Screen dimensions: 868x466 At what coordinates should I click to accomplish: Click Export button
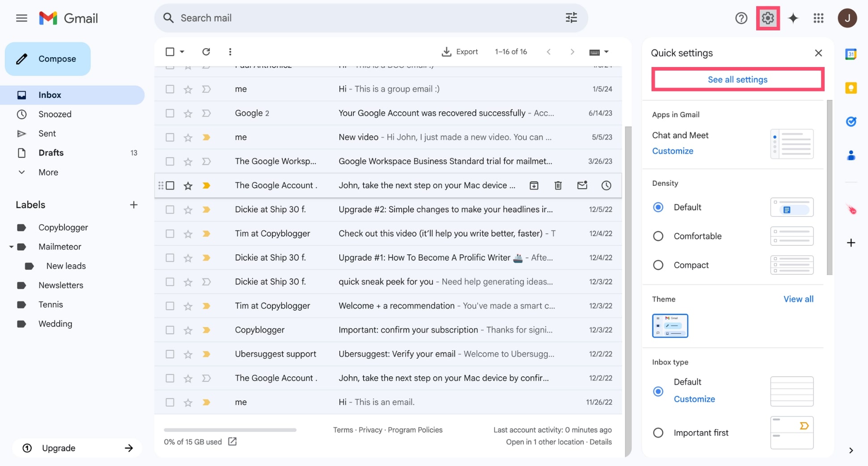point(460,52)
